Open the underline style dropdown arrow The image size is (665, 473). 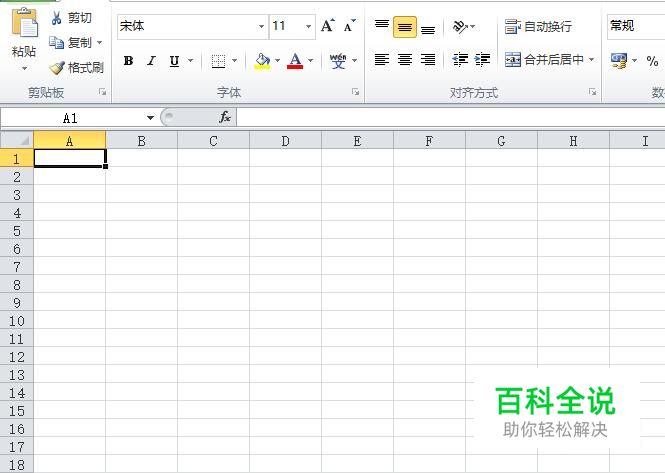tap(190, 61)
